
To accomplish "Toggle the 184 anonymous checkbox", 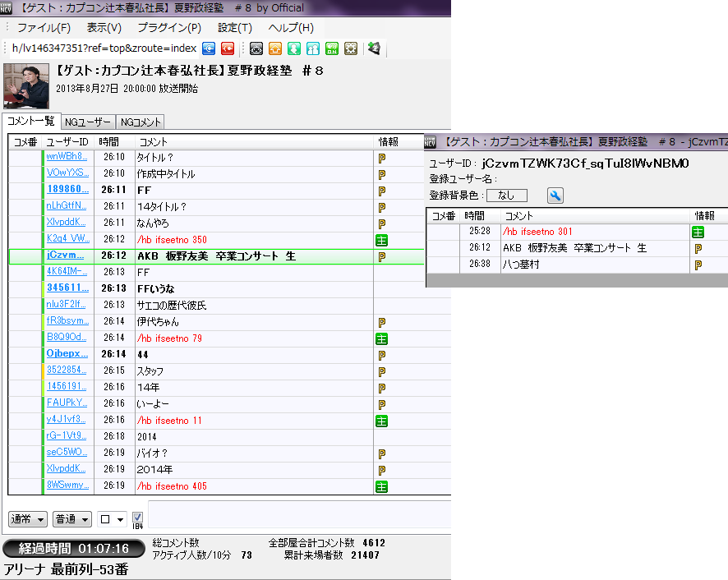I will pyautogui.click(x=137, y=518).
